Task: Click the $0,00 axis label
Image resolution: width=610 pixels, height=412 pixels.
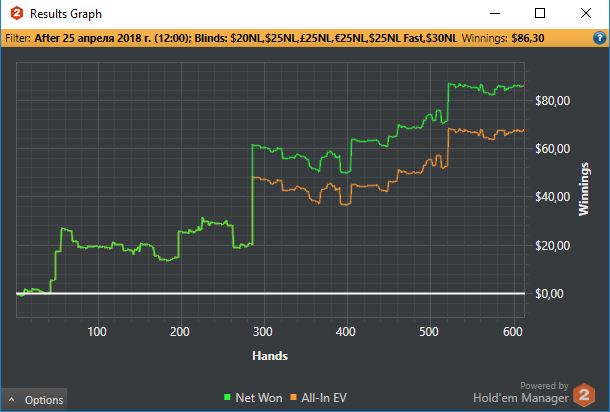Action: point(549,294)
